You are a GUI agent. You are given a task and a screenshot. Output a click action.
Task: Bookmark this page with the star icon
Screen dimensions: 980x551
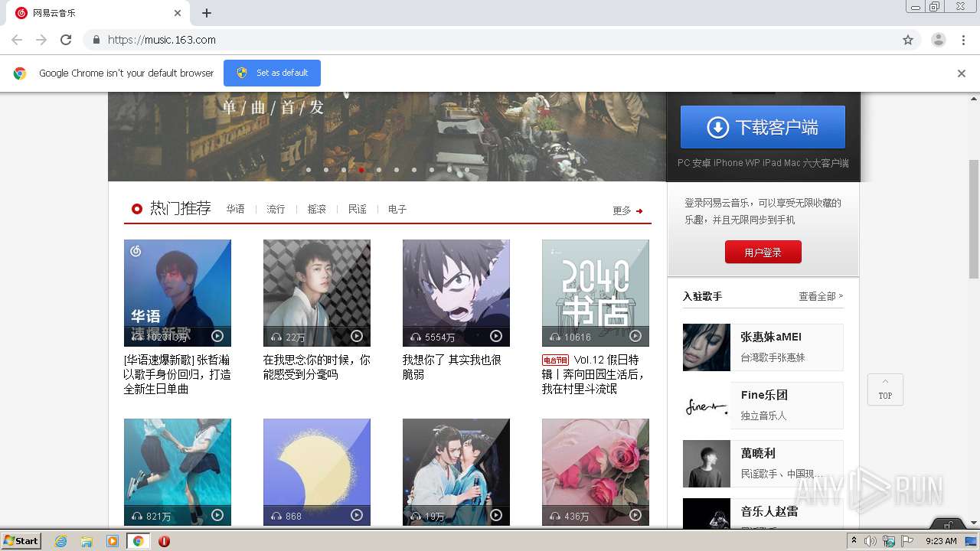coord(908,40)
